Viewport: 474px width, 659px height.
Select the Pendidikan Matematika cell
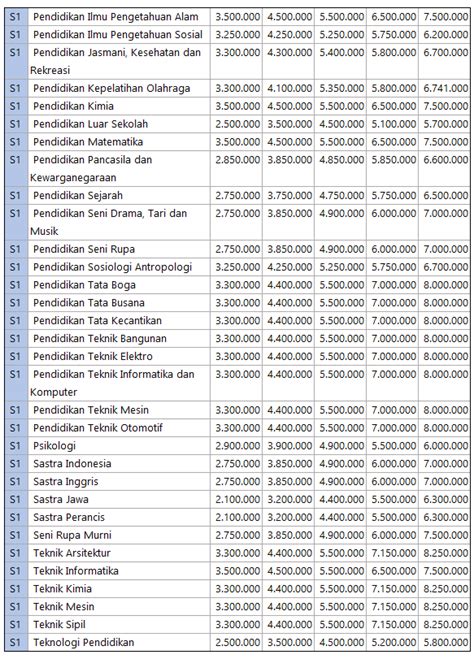tap(119, 142)
